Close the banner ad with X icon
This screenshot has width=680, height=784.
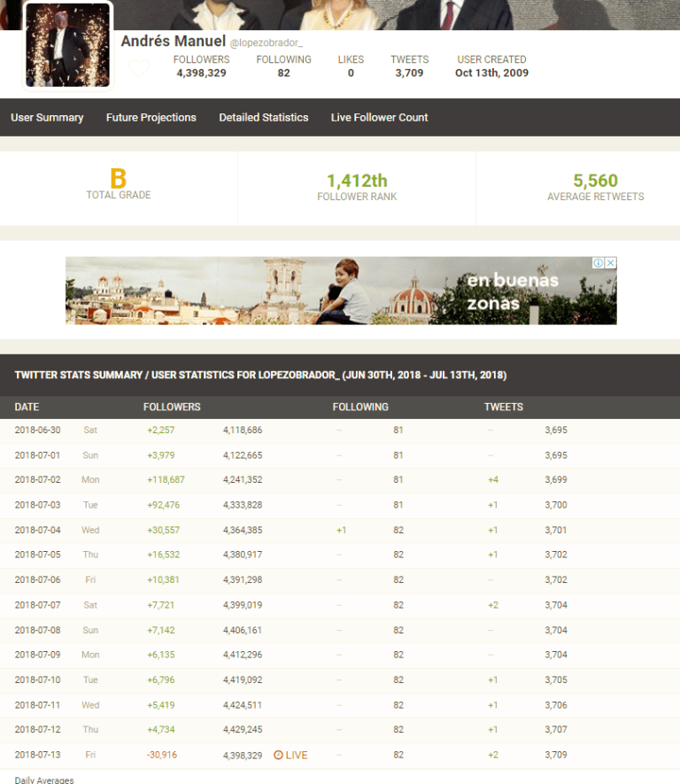(x=610, y=263)
